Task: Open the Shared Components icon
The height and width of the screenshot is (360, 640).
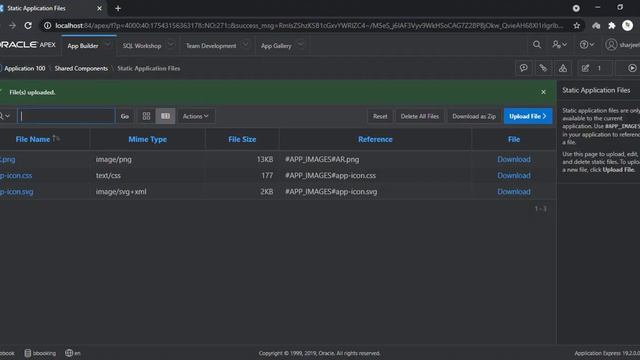Action: [563, 68]
